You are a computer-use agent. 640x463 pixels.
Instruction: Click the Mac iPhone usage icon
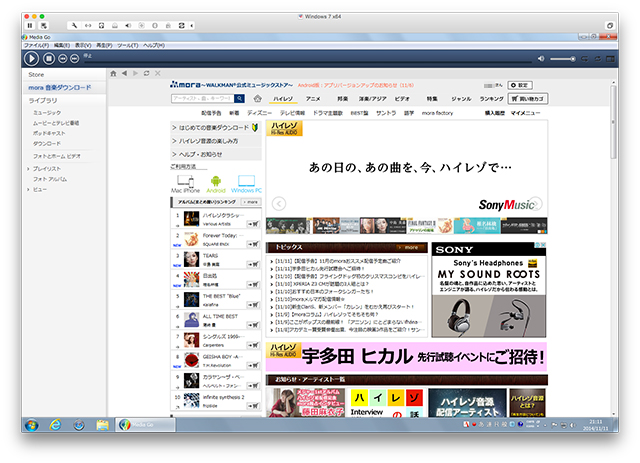click(185, 184)
